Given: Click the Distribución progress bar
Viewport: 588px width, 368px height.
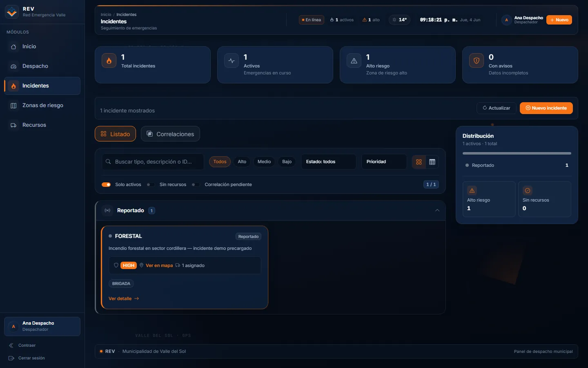Looking at the screenshot, I should coord(517,153).
